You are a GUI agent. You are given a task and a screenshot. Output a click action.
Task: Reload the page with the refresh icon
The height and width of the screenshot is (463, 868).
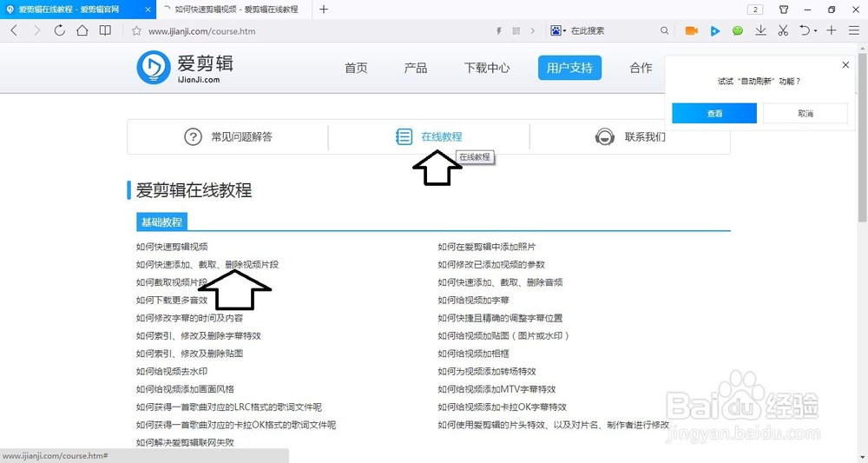click(59, 30)
